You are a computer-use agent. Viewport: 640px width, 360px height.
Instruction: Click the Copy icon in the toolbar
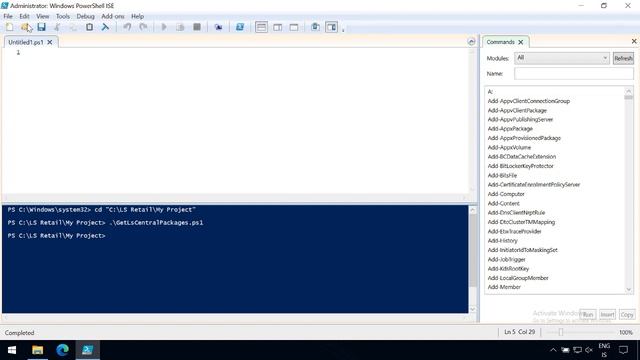click(x=73, y=27)
